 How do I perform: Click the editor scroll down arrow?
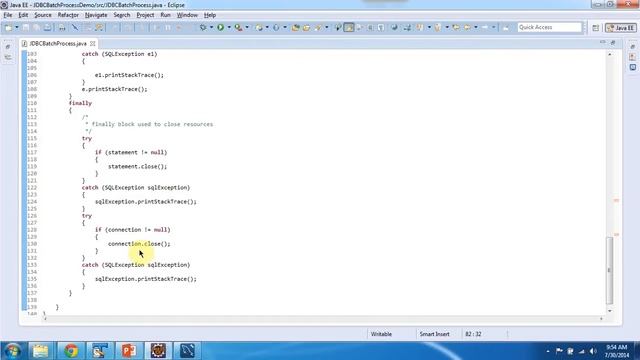coord(609,311)
